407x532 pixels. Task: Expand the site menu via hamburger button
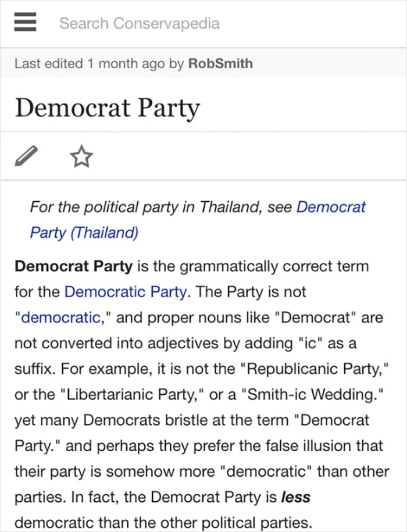(24, 22)
